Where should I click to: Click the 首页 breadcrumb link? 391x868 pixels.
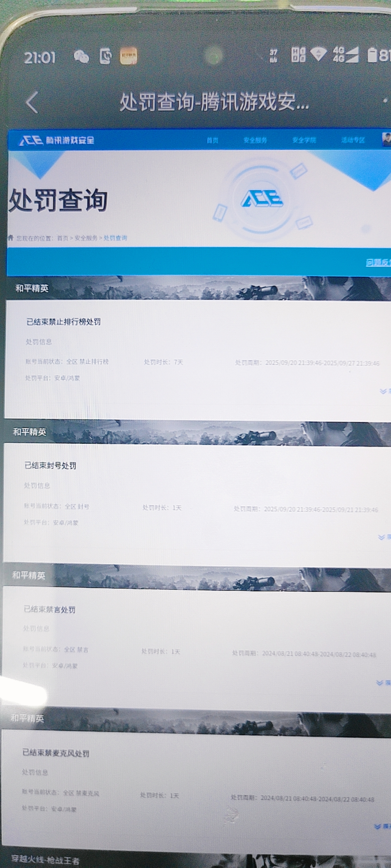(63, 238)
